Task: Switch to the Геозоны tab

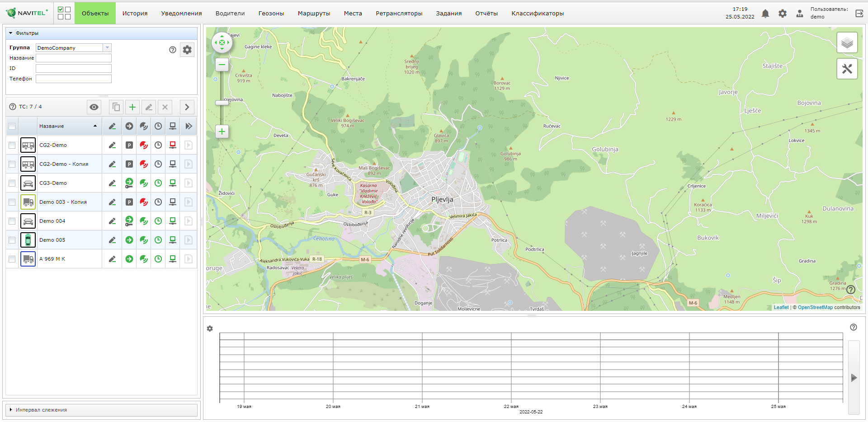Action: click(271, 14)
